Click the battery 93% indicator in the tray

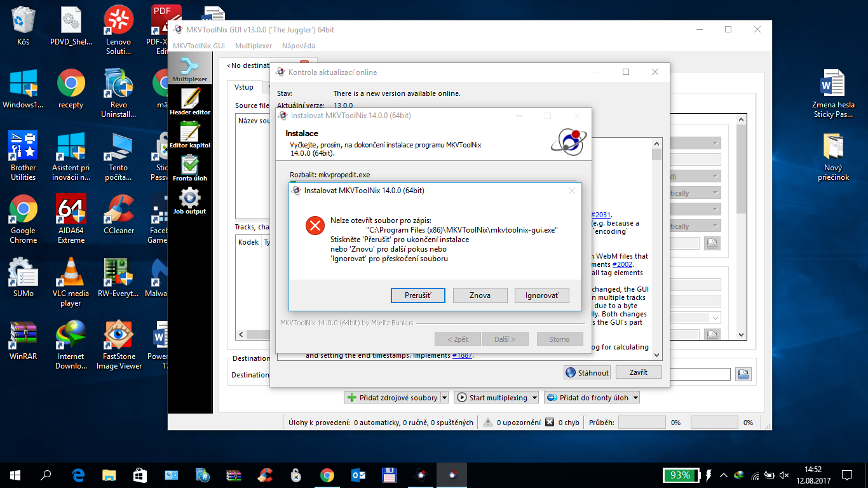tap(680, 475)
